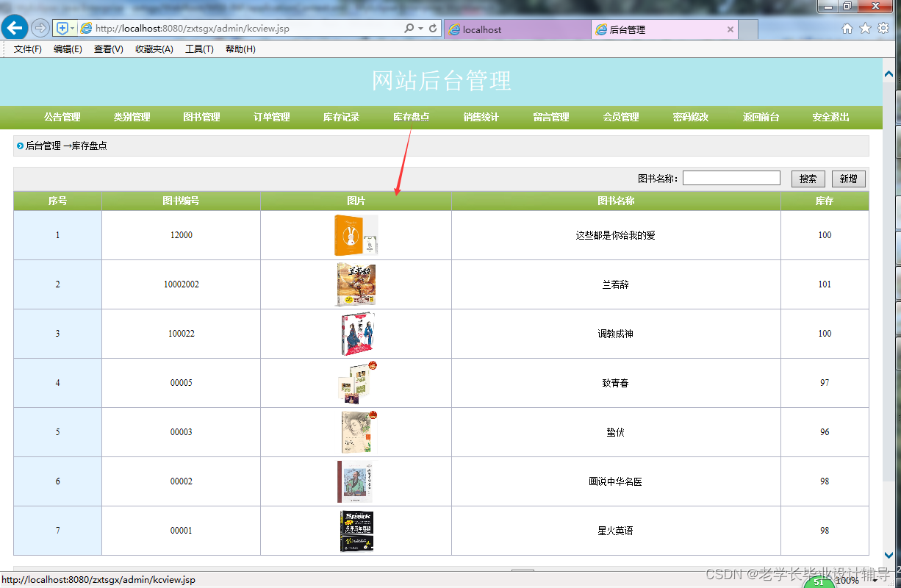Image resolution: width=901 pixels, height=588 pixels.
Task: Click the 新增 add button
Action: pyautogui.click(x=848, y=178)
